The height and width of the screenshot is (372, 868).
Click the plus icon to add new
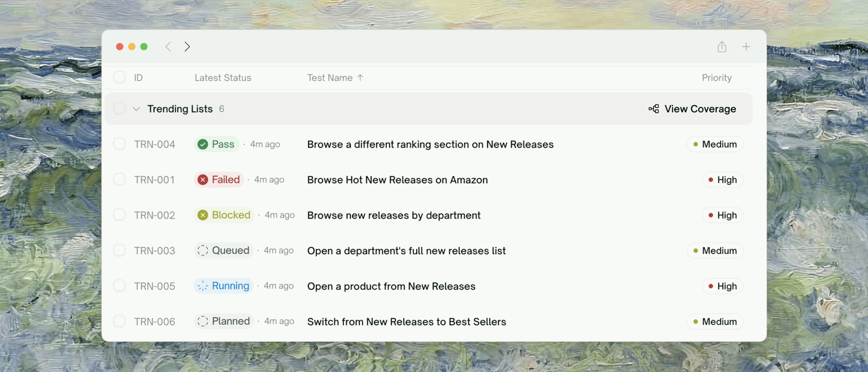click(x=746, y=47)
